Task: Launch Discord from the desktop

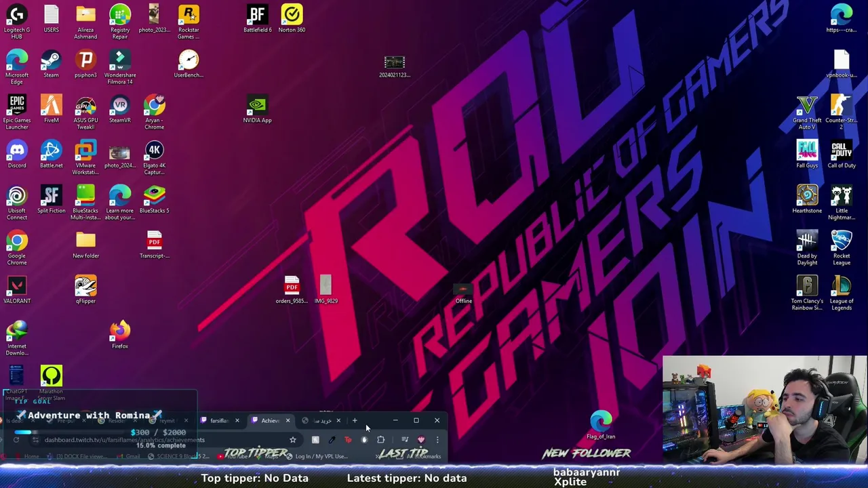Action: [17, 155]
